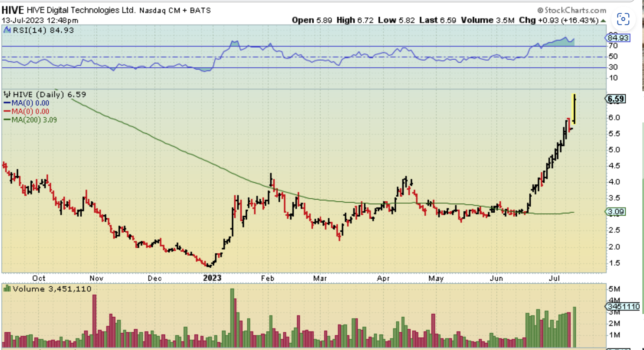The image size is (644, 350).
Task: Select the bold HIVE ticker symbol
Action: click(13, 10)
